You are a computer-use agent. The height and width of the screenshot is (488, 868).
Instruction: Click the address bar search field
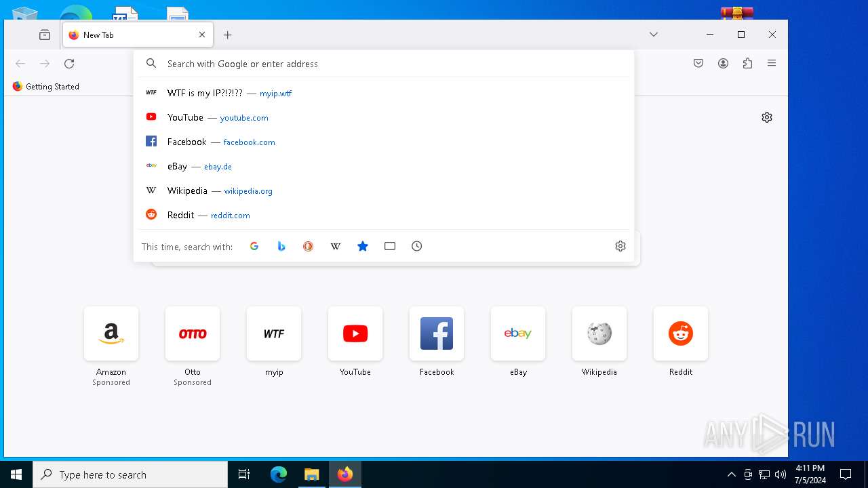point(384,64)
